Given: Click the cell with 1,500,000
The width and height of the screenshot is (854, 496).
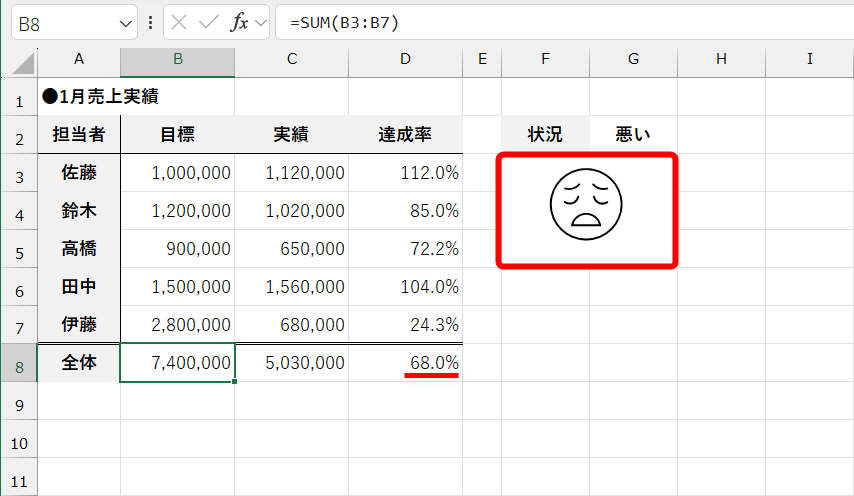Looking at the screenshot, I should pos(178,287).
